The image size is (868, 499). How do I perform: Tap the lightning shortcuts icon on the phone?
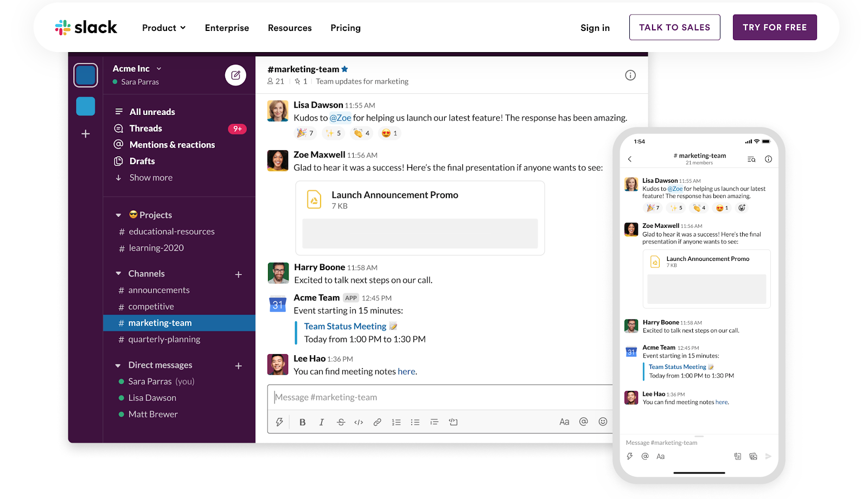(x=630, y=456)
